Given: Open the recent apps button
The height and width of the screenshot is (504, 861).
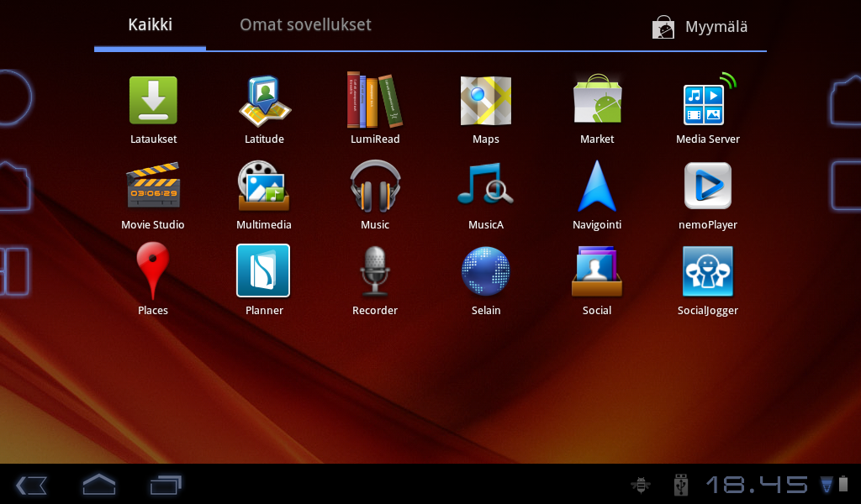Looking at the screenshot, I should click(166, 485).
